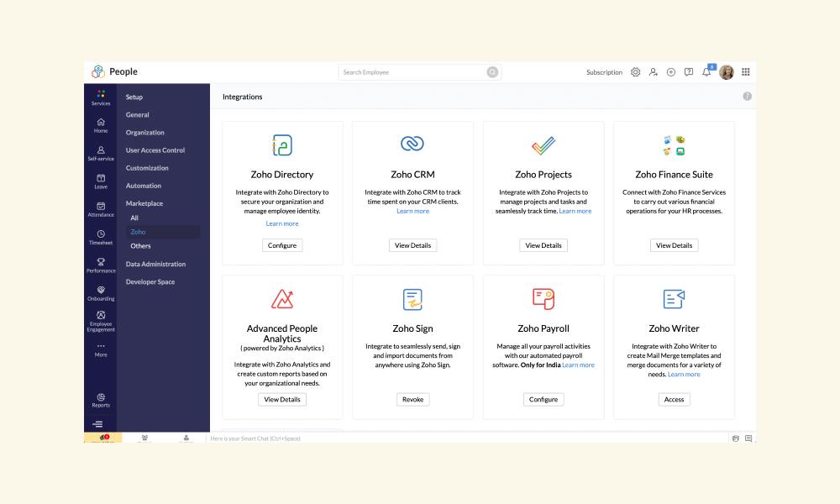View Details for Zoho Finance Suite
840x504 pixels.
pyautogui.click(x=674, y=245)
